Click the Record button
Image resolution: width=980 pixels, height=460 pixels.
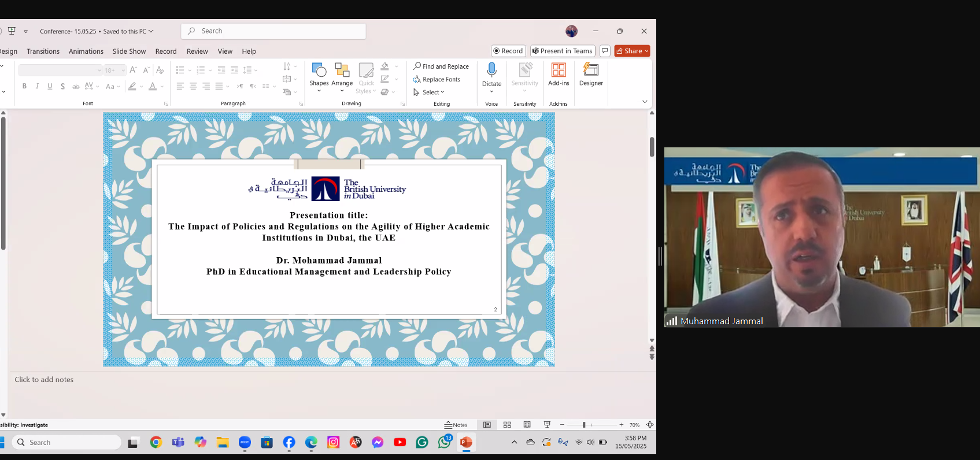click(x=508, y=51)
